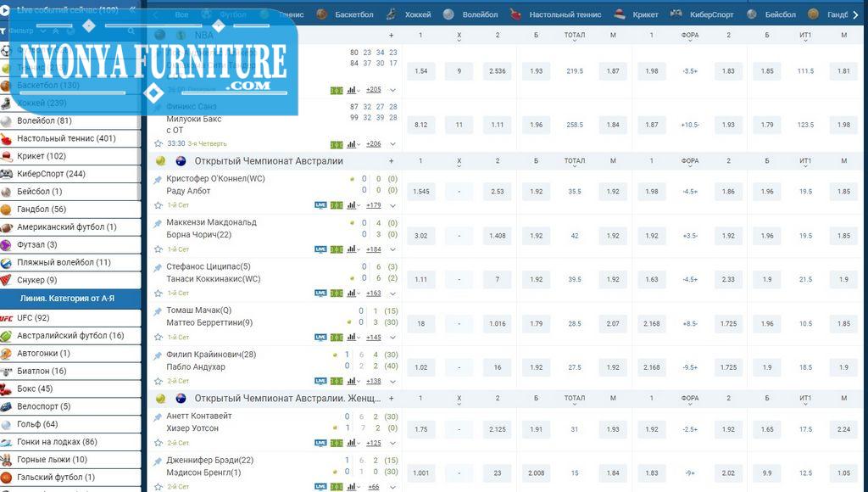This screenshot has height=492, width=868.
Task: Open the motor racing icon beside Автогонки (1)
Action: click(6, 354)
